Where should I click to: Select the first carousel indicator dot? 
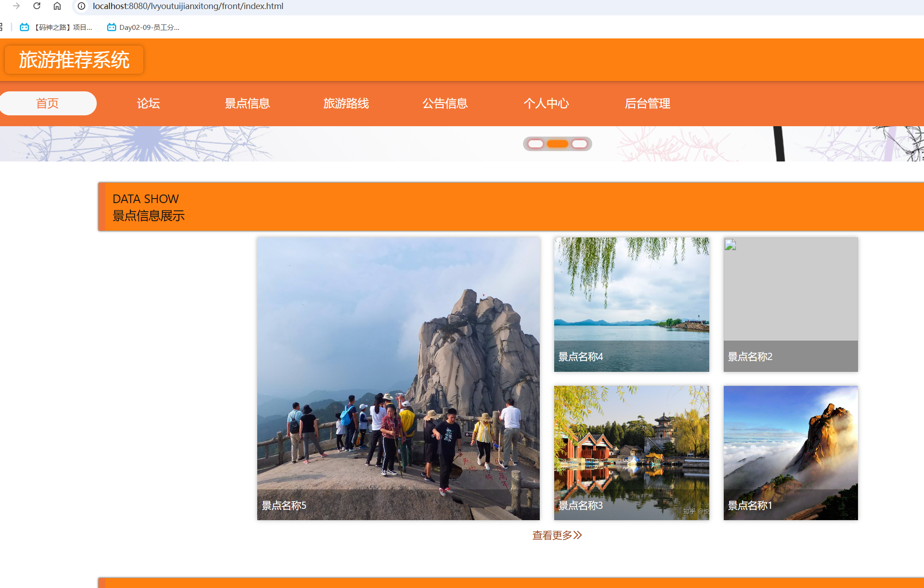click(535, 144)
